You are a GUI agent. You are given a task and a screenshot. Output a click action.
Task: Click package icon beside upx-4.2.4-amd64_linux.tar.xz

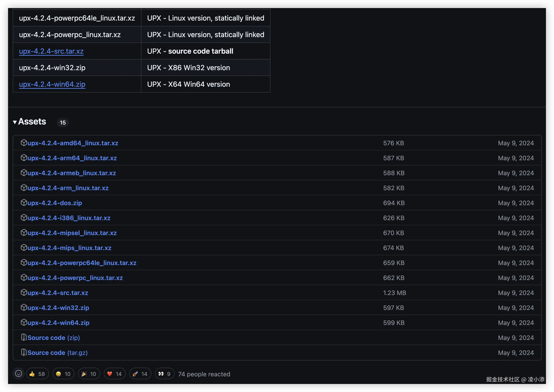(24, 143)
